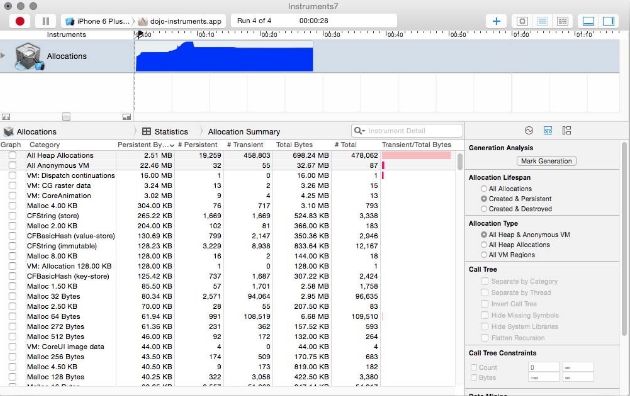This screenshot has width=630, height=396.
Task: Select the threads strategy icon
Action: [562, 21]
